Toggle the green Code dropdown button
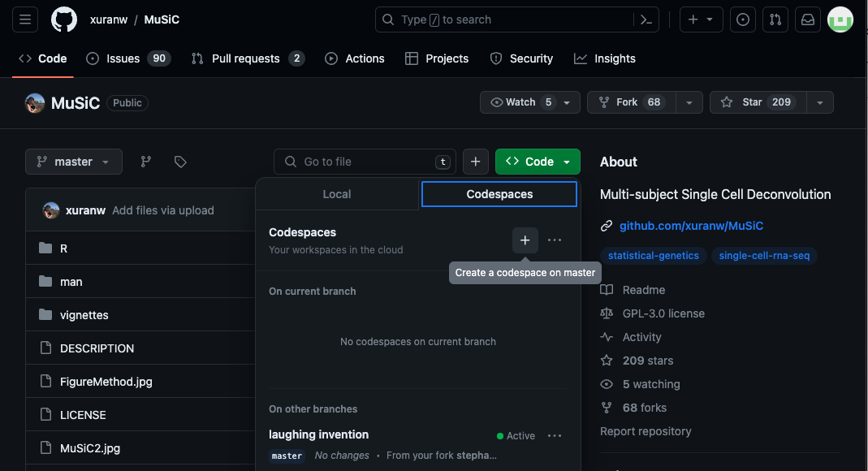Image resolution: width=868 pixels, height=471 pixels. click(x=538, y=162)
